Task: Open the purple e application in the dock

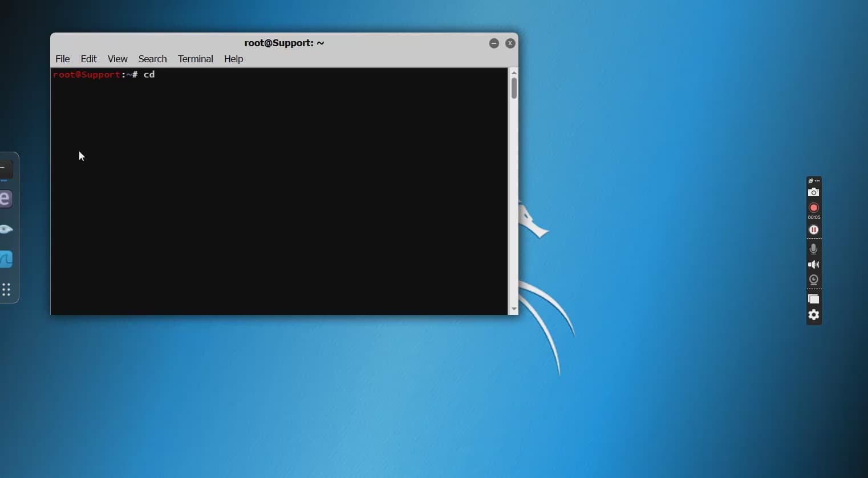Action: [x=6, y=199]
